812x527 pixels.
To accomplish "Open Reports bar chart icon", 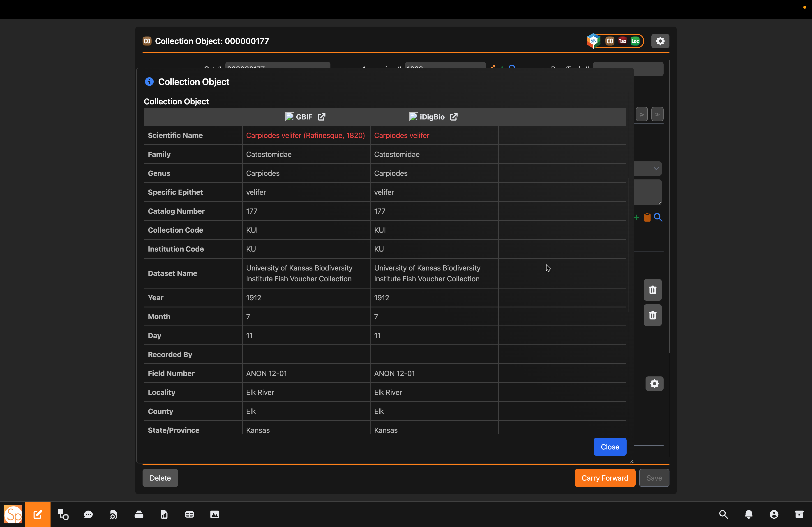I will tap(164, 514).
